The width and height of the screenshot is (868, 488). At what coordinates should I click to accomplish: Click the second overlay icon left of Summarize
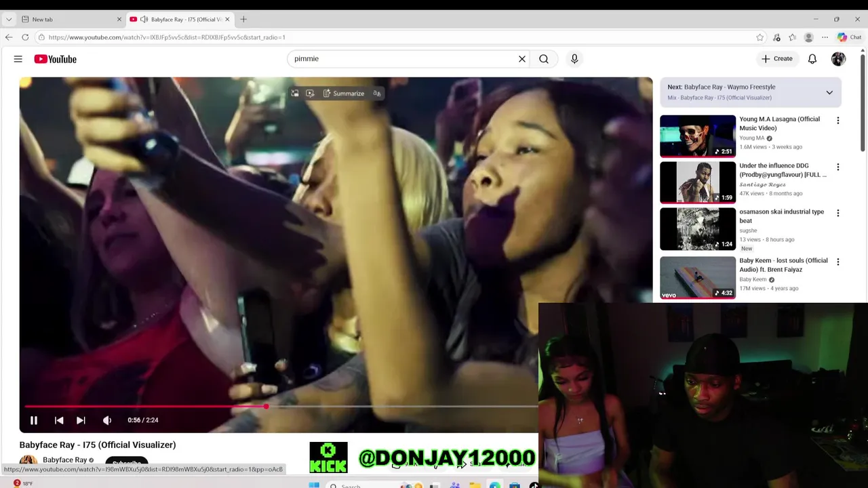click(310, 94)
